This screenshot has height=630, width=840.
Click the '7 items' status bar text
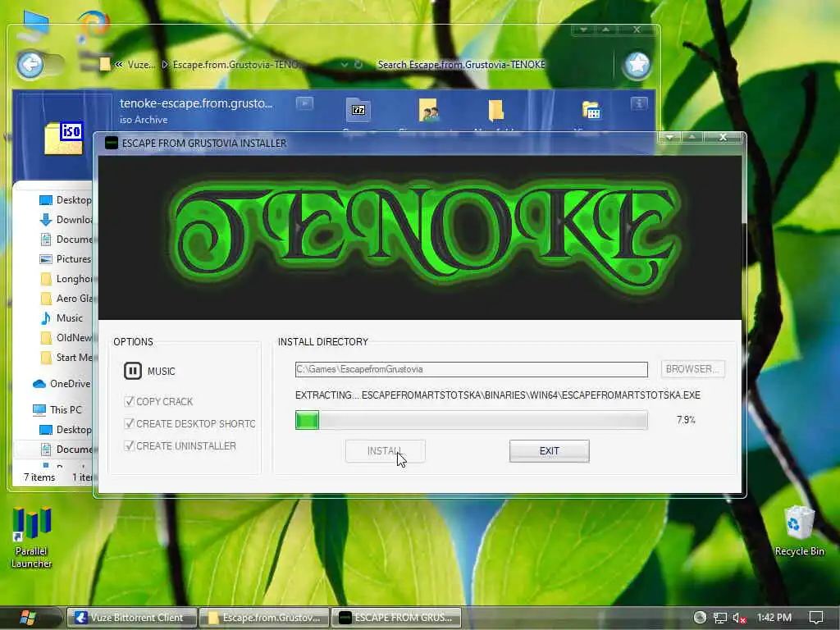(x=39, y=477)
